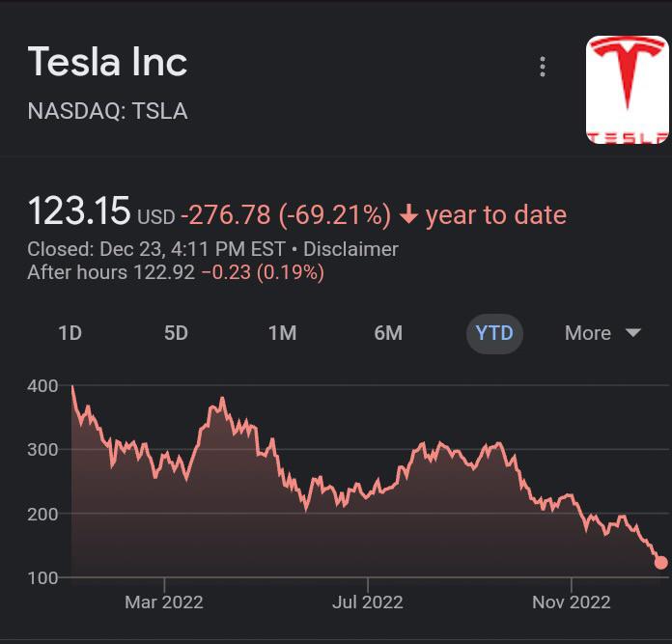Click the dropdown arrow beside More
Screen dimensions: 672x644
point(633,333)
